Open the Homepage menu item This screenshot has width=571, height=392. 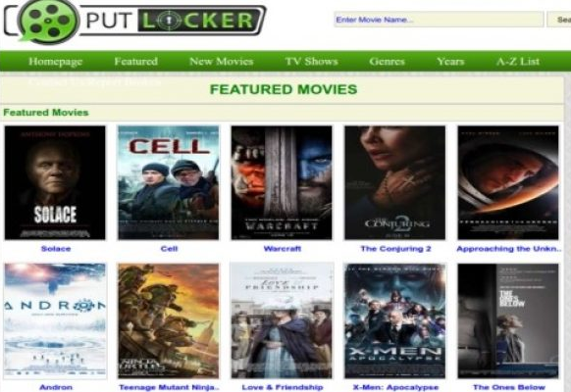pos(55,62)
